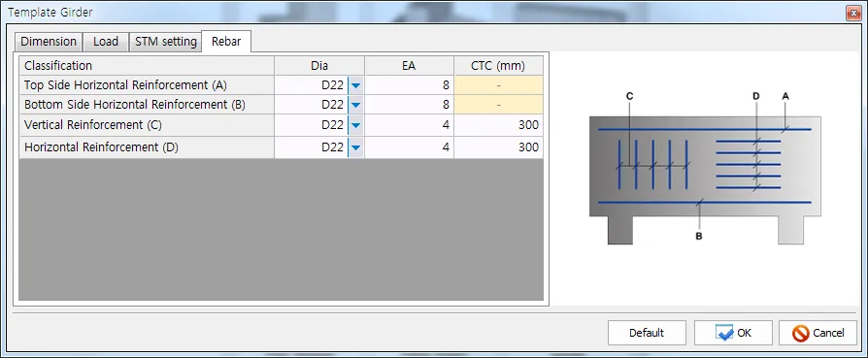Edit EA value for Top Side Horizontal Reinforcement

[410, 85]
